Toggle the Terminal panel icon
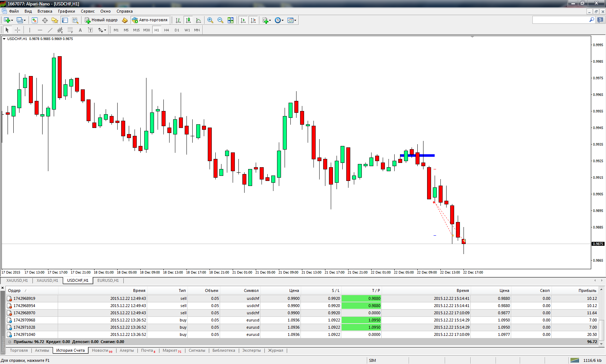606x364 pixels. [x=65, y=20]
